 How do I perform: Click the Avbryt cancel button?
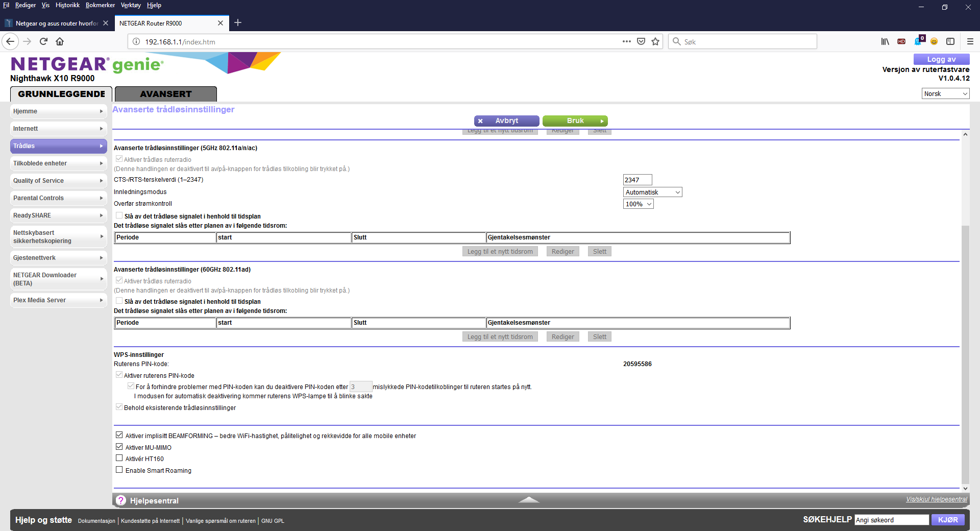point(506,120)
